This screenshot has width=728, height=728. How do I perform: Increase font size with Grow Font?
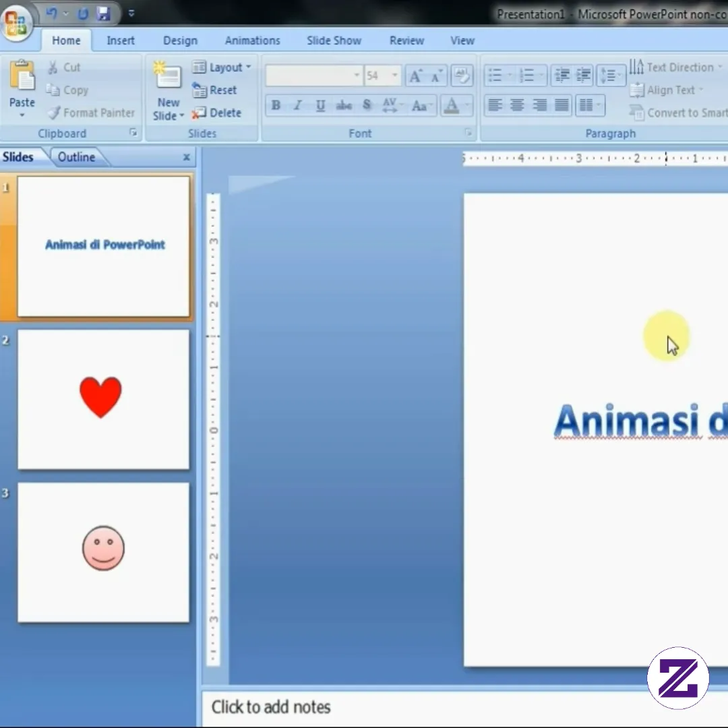[415, 75]
